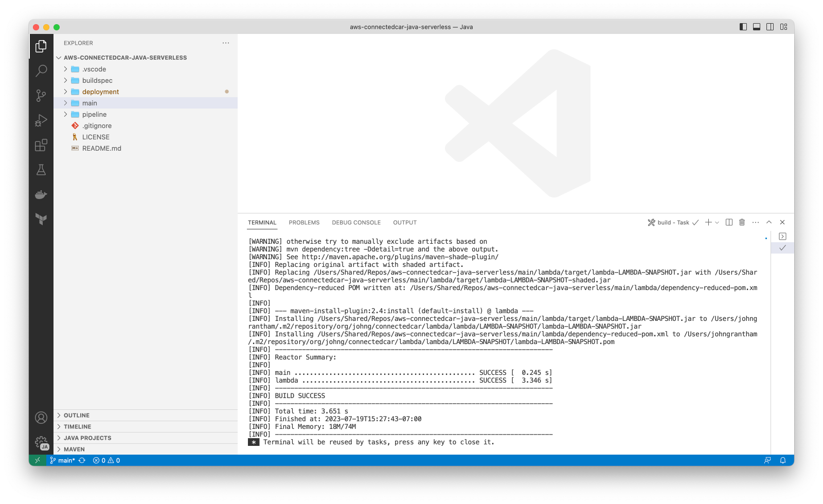This screenshot has width=823, height=504.
Task: Click the main* branch indicator
Action: [62, 460]
